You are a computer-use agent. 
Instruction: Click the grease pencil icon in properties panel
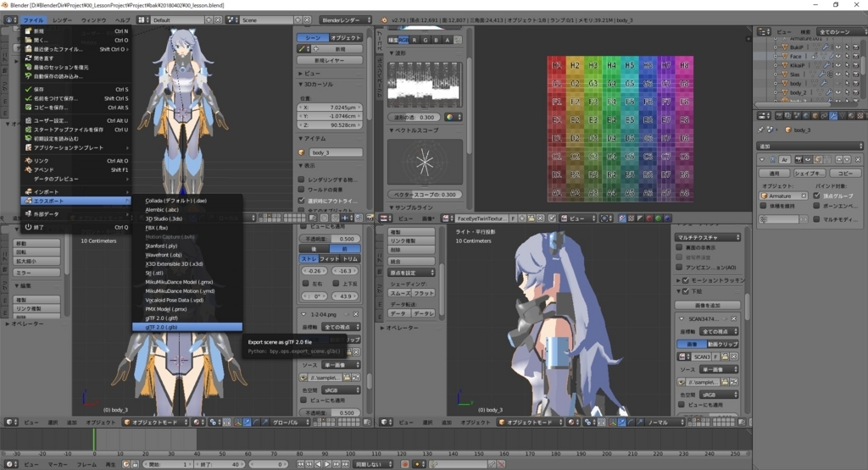[x=303, y=49]
